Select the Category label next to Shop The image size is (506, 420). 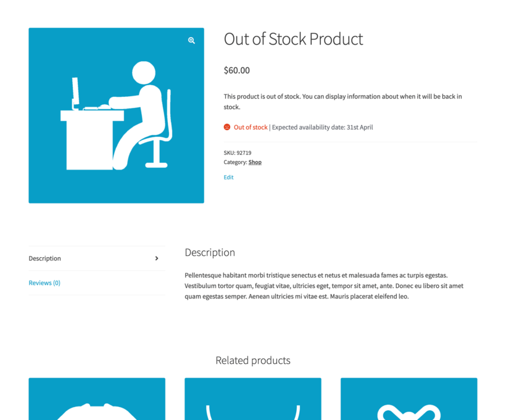[235, 162]
